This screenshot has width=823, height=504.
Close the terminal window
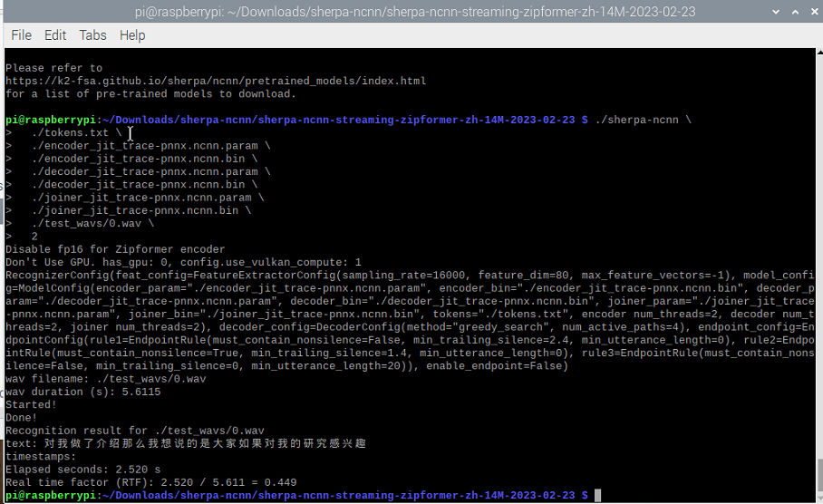[x=814, y=12]
